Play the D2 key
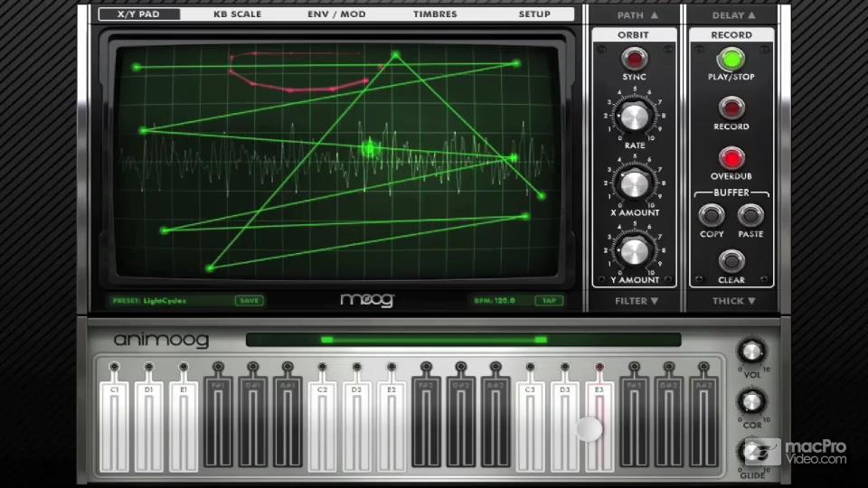Viewport: 868px width, 488px height. pyautogui.click(x=356, y=426)
